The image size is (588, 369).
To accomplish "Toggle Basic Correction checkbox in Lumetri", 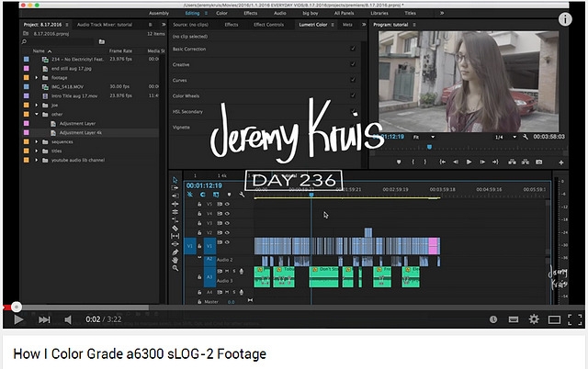I will pos(353,48).
